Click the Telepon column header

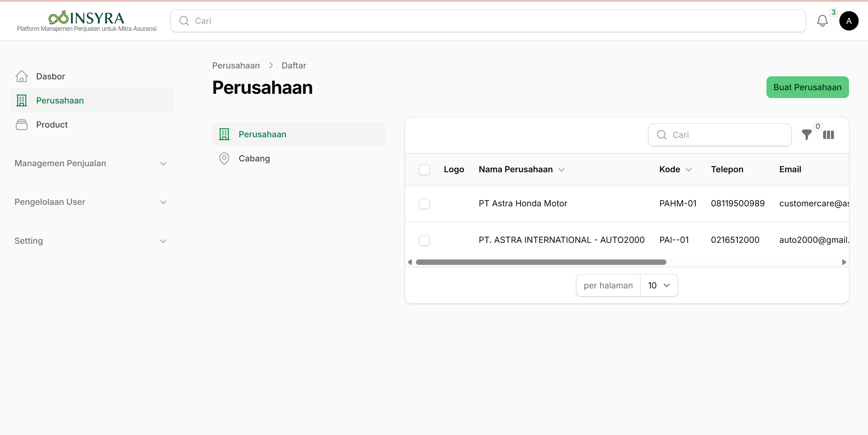(727, 169)
